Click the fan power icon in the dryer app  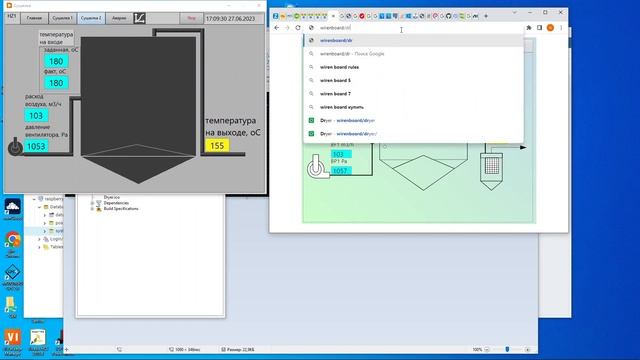[x=15, y=147]
